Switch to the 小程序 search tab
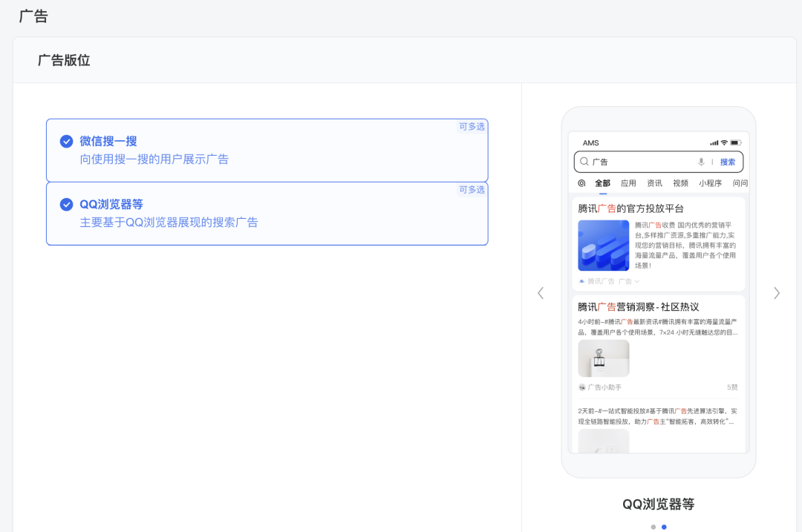Image resolution: width=802 pixels, height=532 pixels. 711,183
